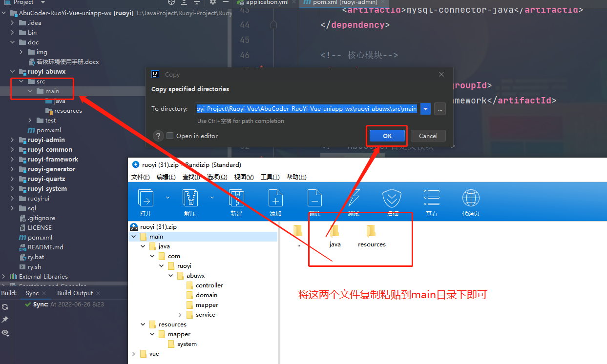Open dropdown arrow next to Bandizip Open
The image size is (607, 364).
(167, 198)
